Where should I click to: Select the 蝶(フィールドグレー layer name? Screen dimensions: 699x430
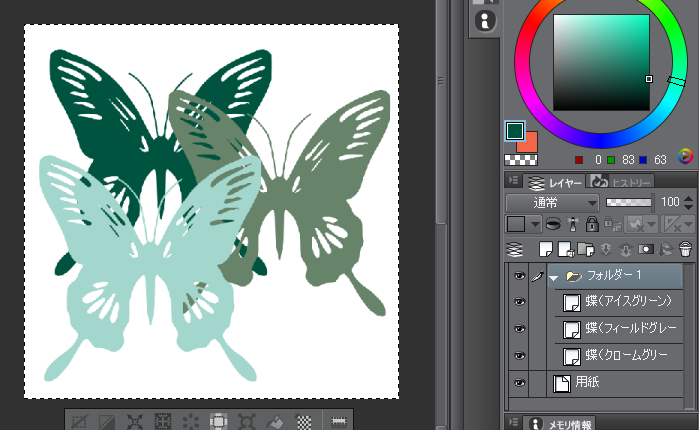coord(631,328)
